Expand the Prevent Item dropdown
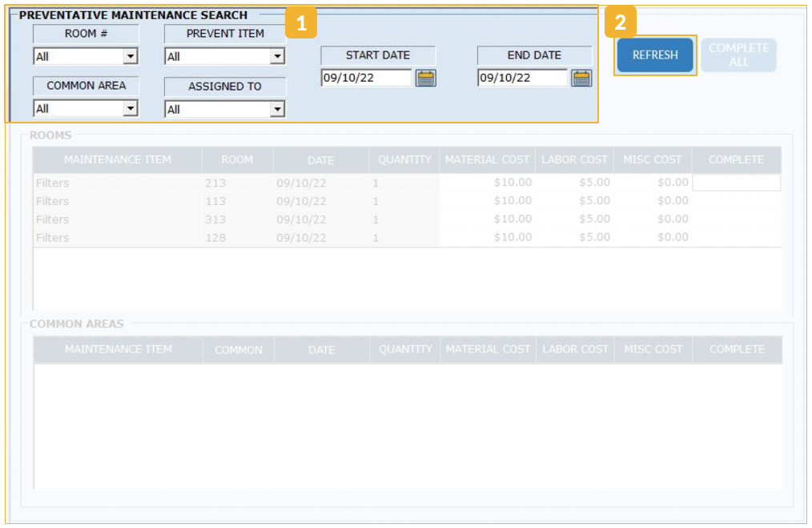Screen dimensions: 812x528 coord(277,57)
